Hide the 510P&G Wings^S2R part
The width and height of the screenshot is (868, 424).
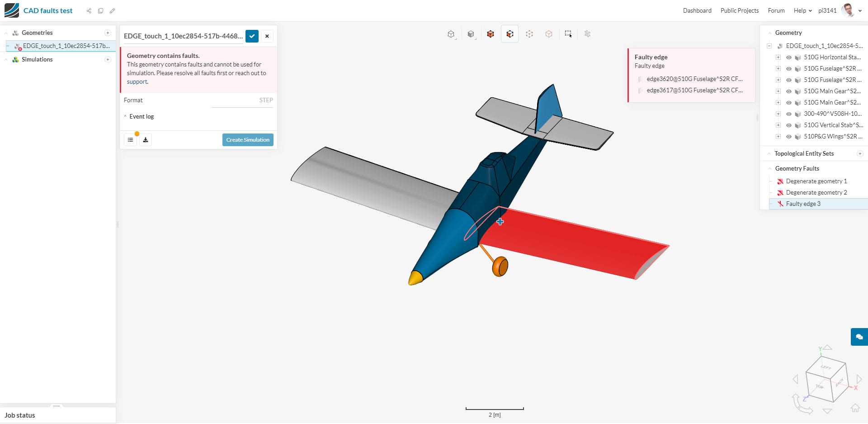789,136
